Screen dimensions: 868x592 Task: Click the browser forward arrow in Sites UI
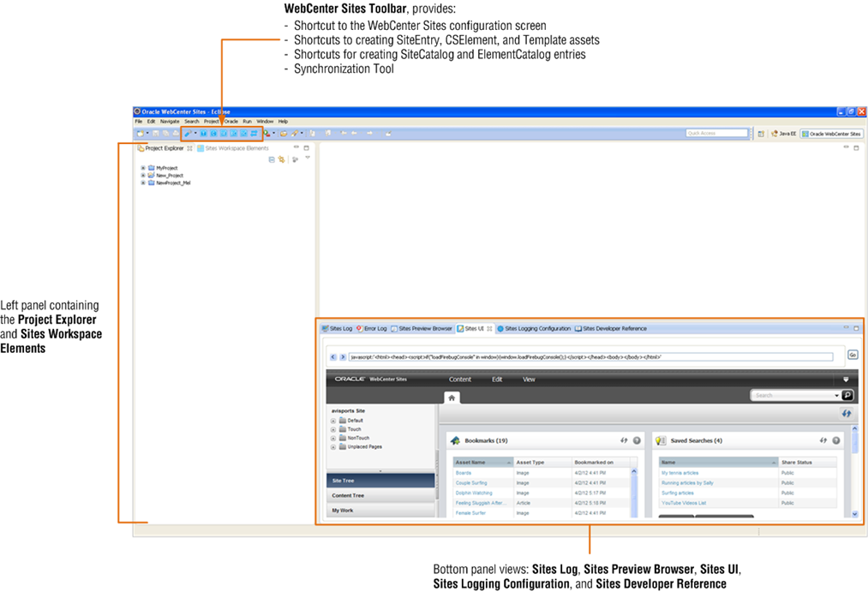pos(343,357)
